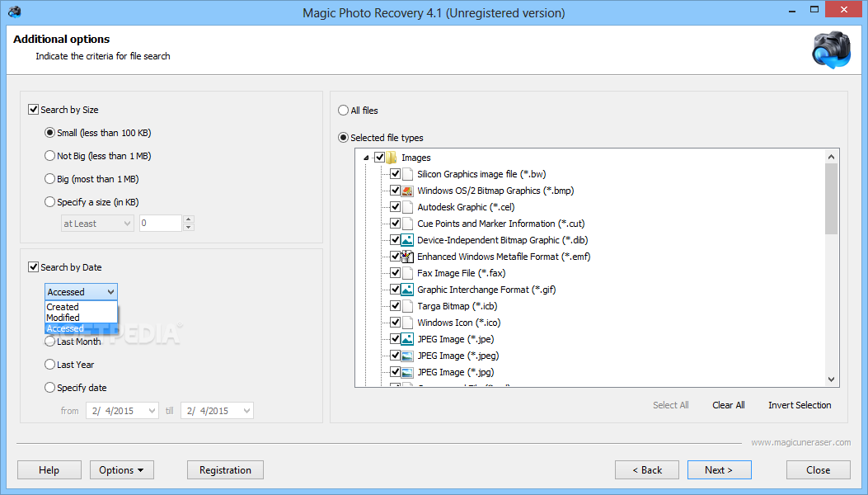The image size is (868, 495).
Task: Click the Graphic Interchange Format (*.gif) icon
Action: click(407, 290)
